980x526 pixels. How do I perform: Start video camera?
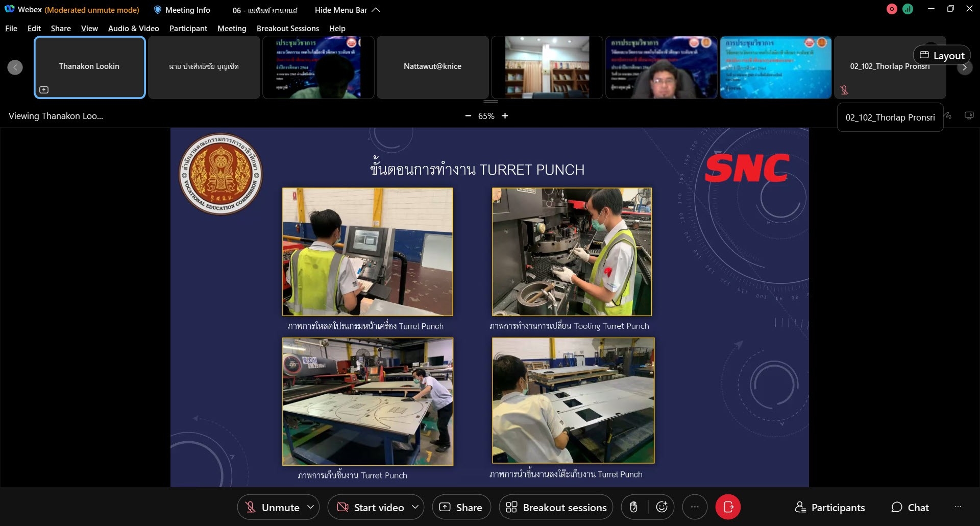371,507
